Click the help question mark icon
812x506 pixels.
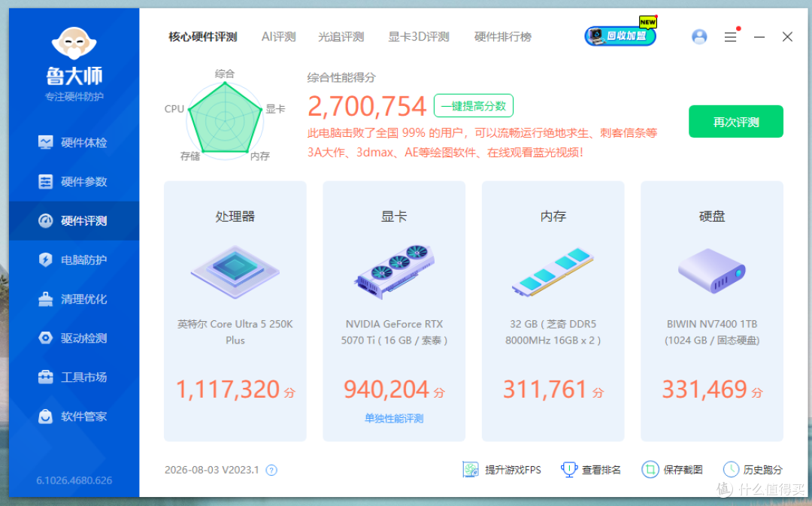pos(271,470)
